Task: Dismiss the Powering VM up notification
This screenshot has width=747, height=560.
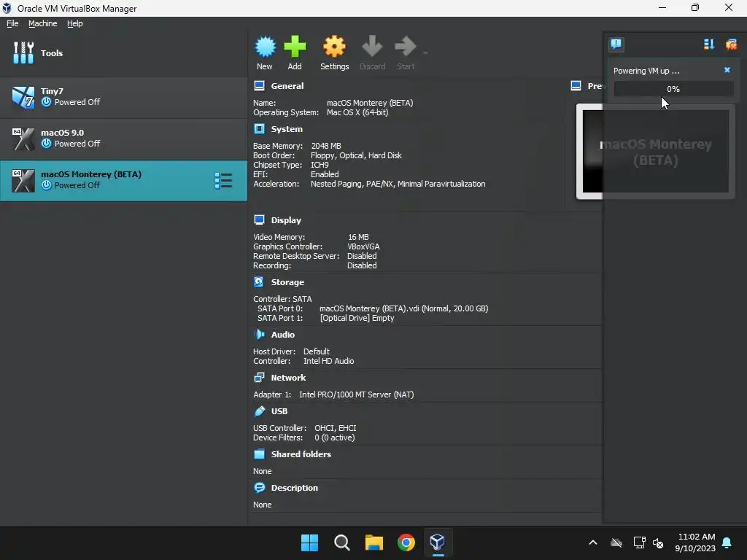Action: (727, 70)
